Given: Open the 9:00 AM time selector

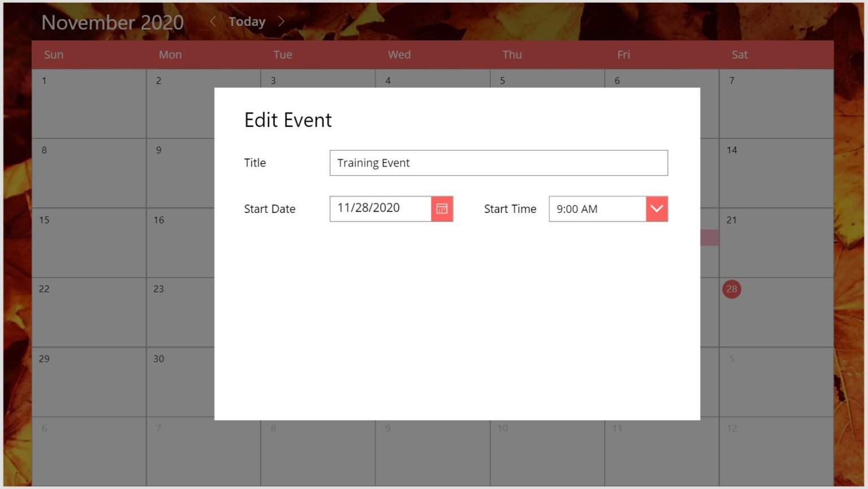Looking at the screenshot, I should click(596, 208).
